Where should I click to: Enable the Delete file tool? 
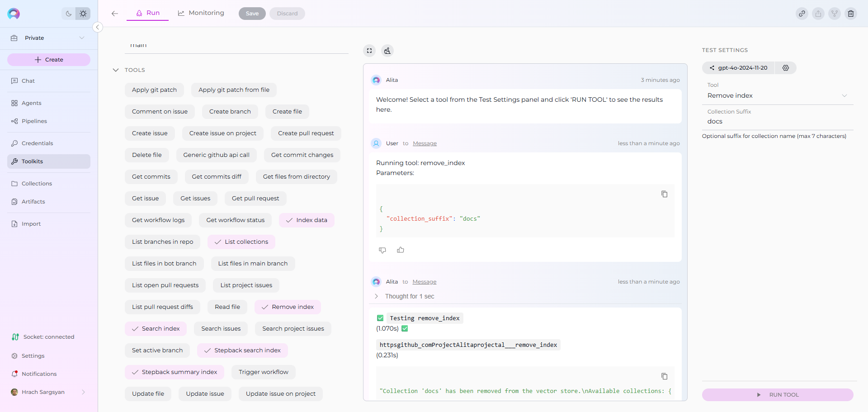point(147,155)
